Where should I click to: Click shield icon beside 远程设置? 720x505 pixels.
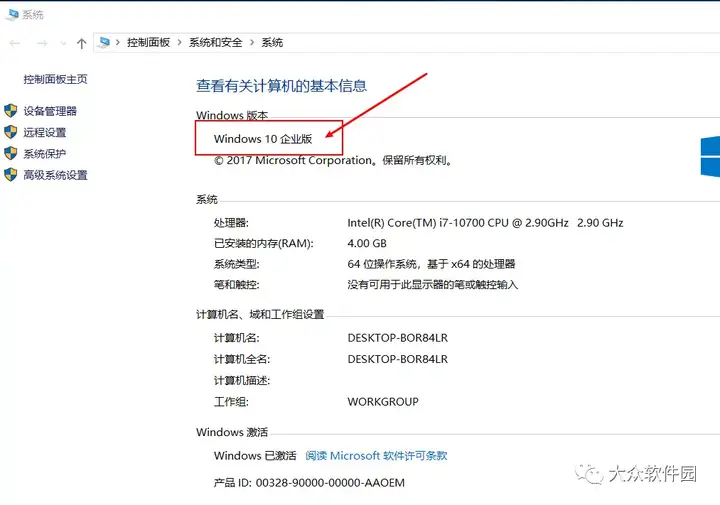coord(11,132)
